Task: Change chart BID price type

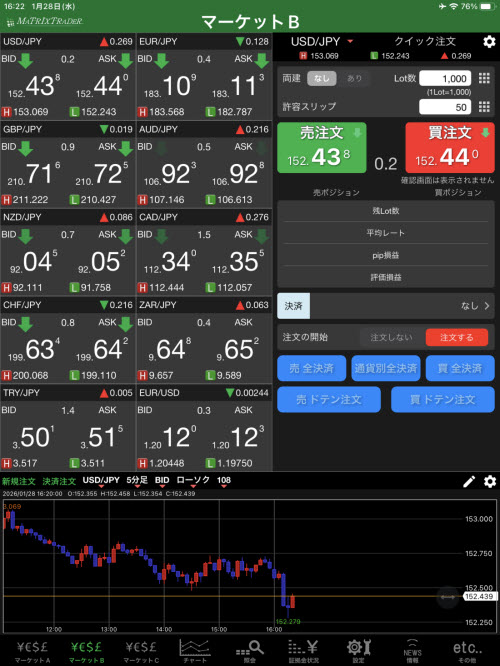Action: coord(162,481)
